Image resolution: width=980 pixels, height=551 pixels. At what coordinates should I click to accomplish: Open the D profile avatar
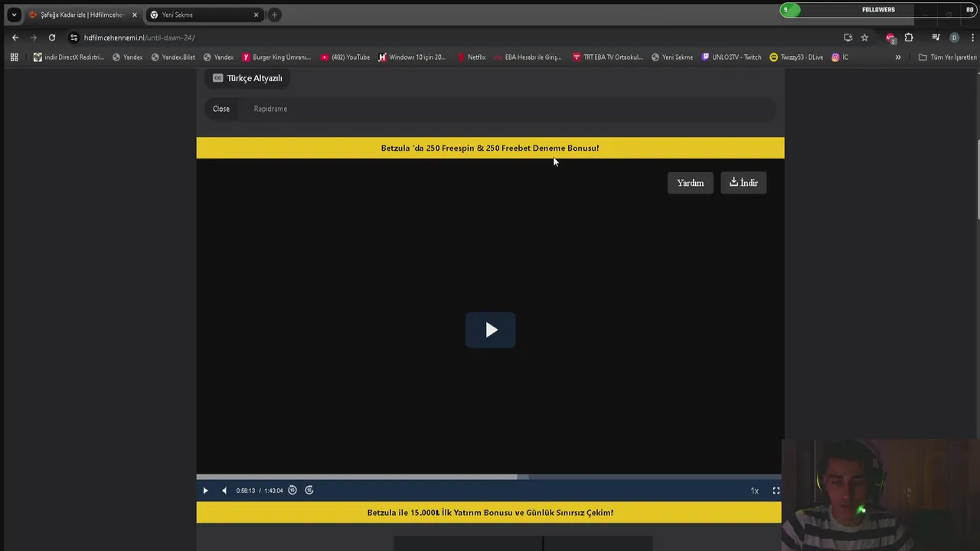[x=954, y=37]
